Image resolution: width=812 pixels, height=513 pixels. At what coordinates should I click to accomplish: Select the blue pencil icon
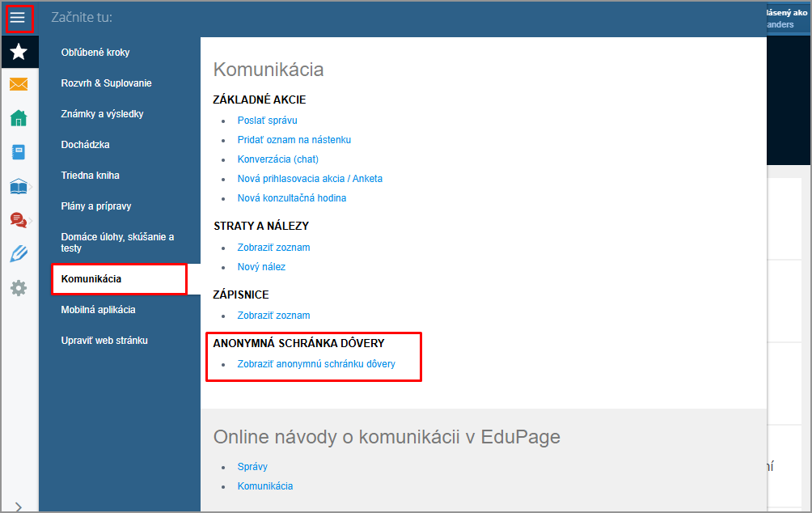click(19, 254)
